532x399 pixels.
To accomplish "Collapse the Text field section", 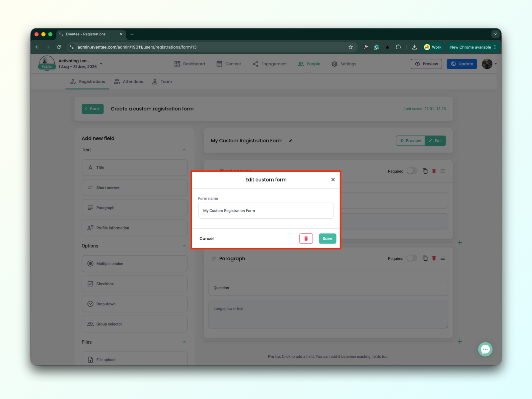I will pyautogui.click(x=184, y=150).
